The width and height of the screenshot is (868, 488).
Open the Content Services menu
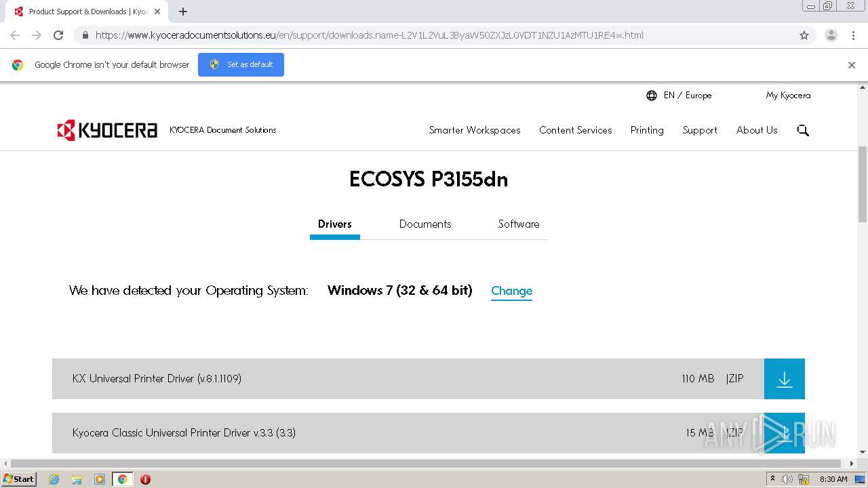[576, 130]
